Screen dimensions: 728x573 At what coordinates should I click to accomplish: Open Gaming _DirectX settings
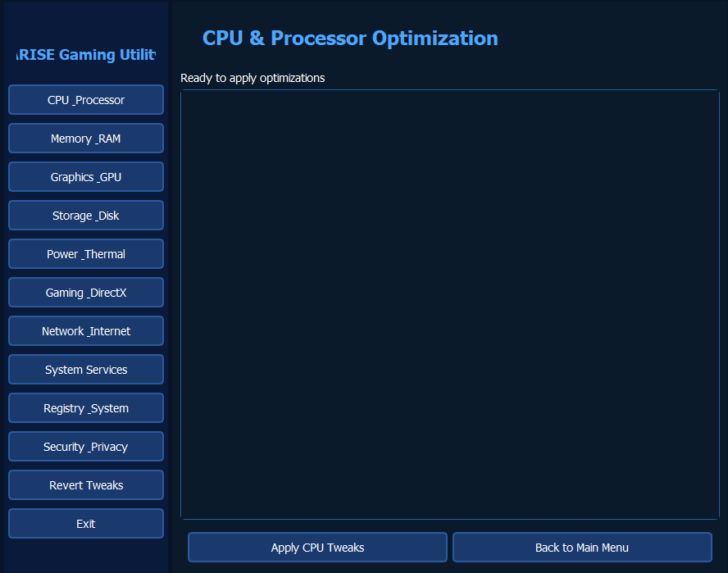pyautogui.click(x=86, y=293)
